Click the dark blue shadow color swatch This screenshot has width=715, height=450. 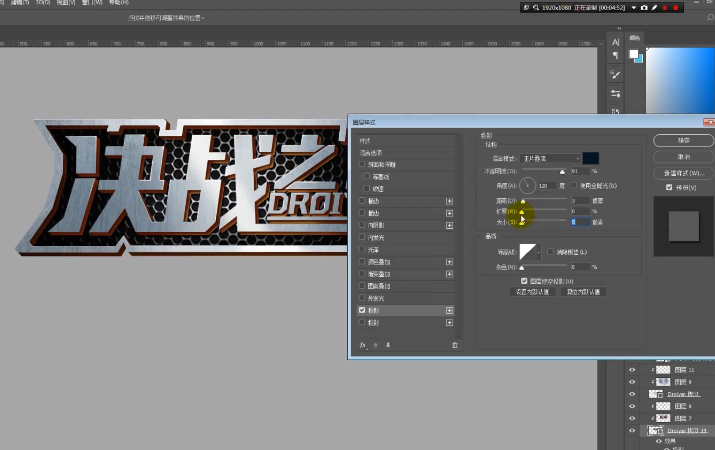591,158
